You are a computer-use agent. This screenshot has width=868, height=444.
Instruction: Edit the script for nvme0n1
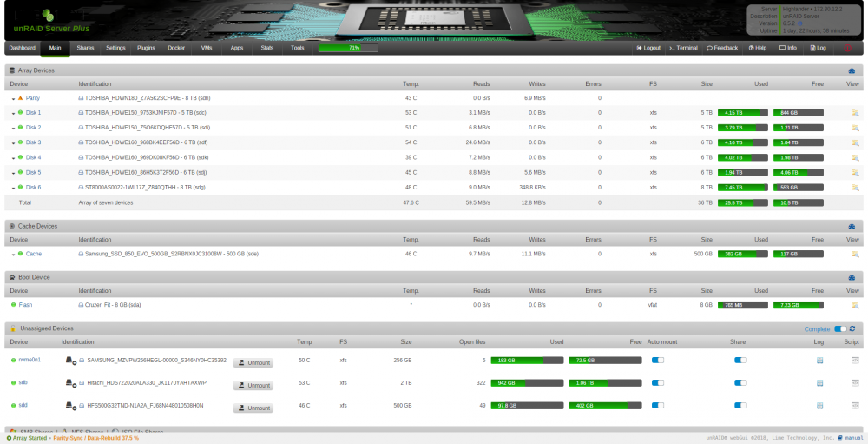coord(855,361)
